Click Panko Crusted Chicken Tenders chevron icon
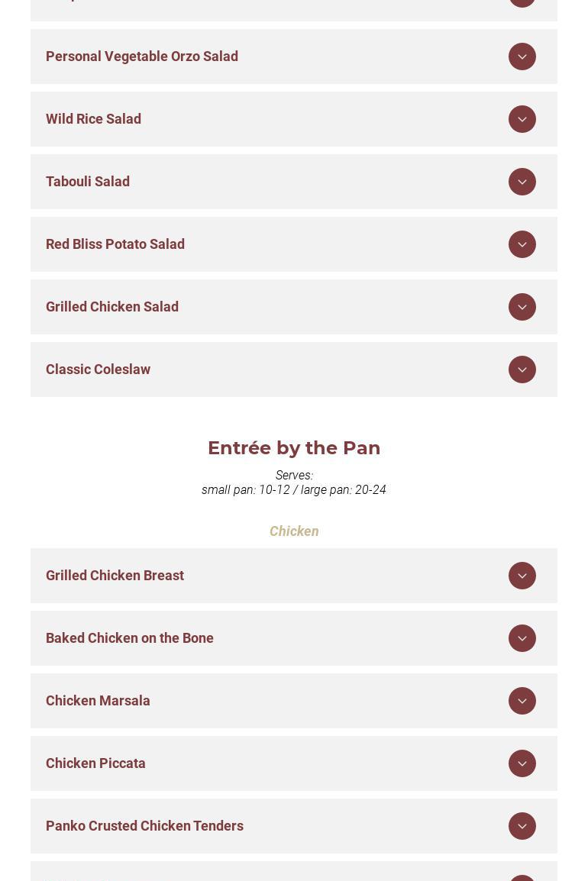Viewport: 588px width, 881px height. pos(522,826)
